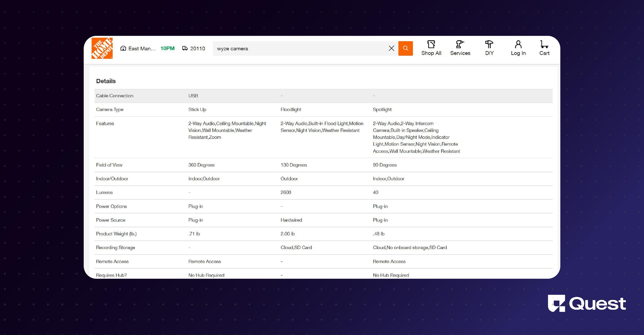Select the Remote Access row label

112,262
